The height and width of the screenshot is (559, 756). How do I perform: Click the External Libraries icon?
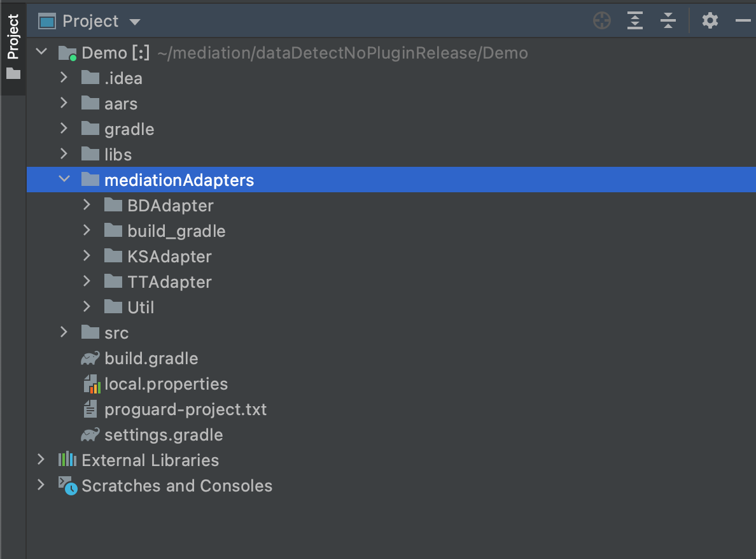click(67, 460)
